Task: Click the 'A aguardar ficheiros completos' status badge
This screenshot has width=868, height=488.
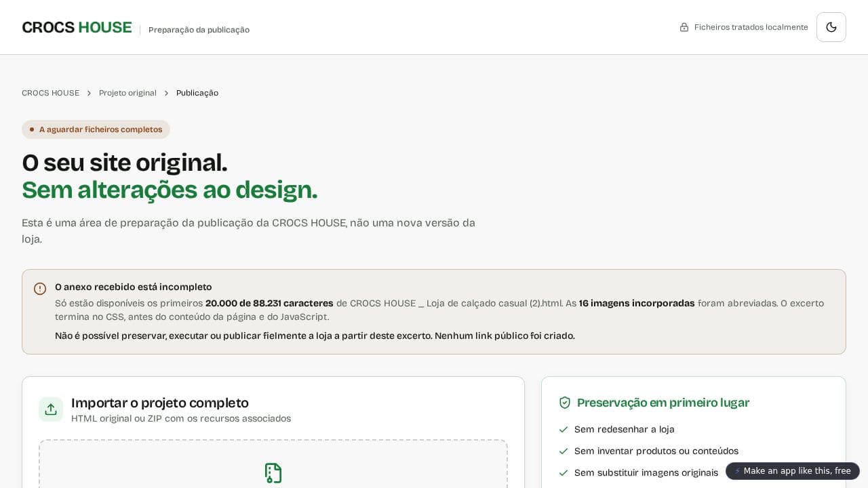Action: 96,129
